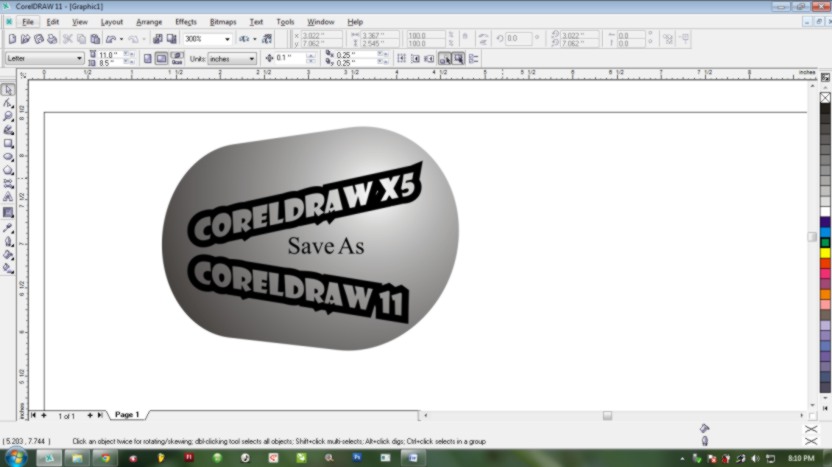Go to first page navigation button
The height and width of the screenshot is (467, 832).
click(x=33, y=416)
